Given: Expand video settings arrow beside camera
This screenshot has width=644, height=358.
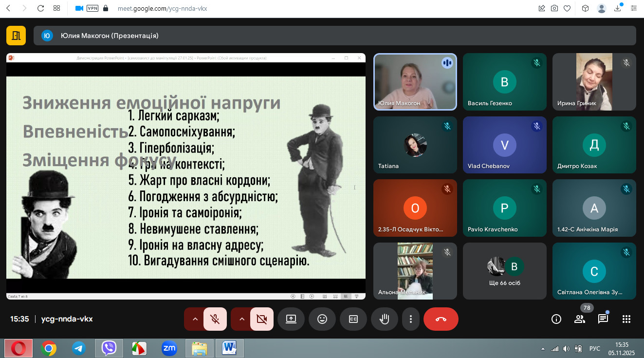Looking at the screenshot, I should pos(241,319).
